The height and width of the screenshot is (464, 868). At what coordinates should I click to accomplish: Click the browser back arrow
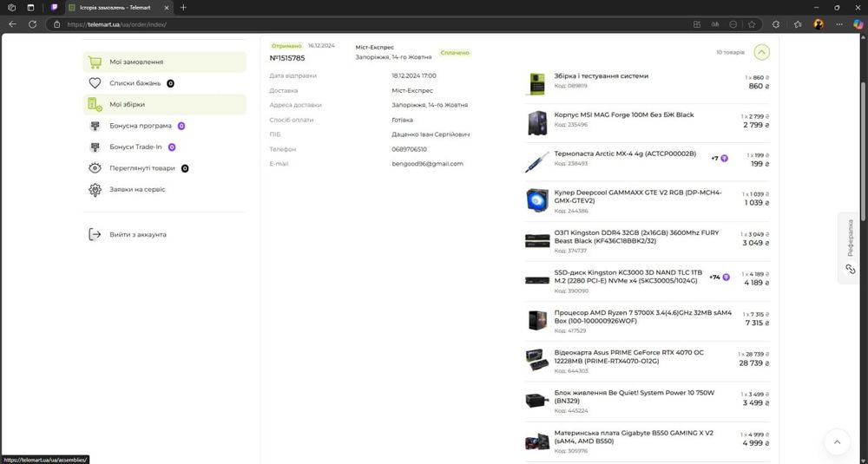[13, 24]
